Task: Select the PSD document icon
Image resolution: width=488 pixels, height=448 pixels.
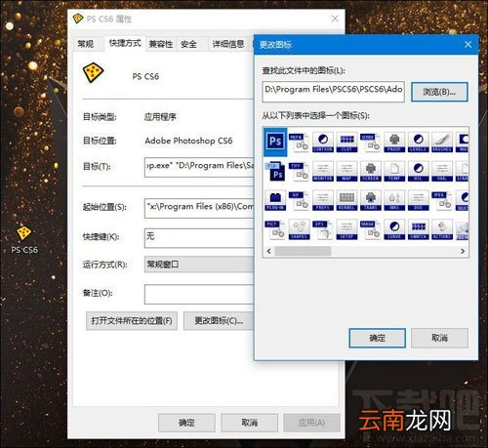Action: click(x=275, y=171)
